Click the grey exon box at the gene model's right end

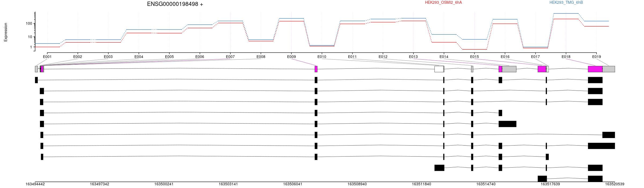tap(609, 69)
